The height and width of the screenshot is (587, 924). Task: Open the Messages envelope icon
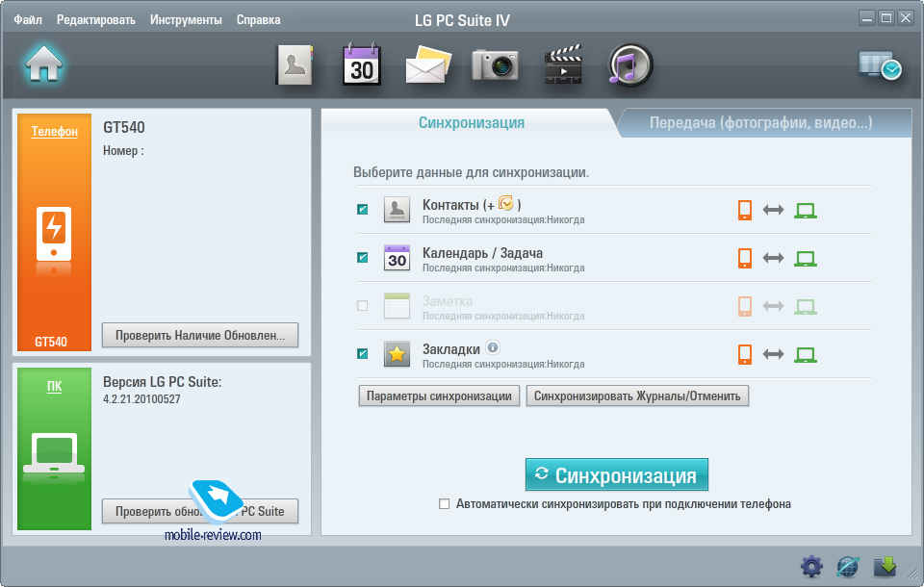pyautogui.click(x=427, y=66)
